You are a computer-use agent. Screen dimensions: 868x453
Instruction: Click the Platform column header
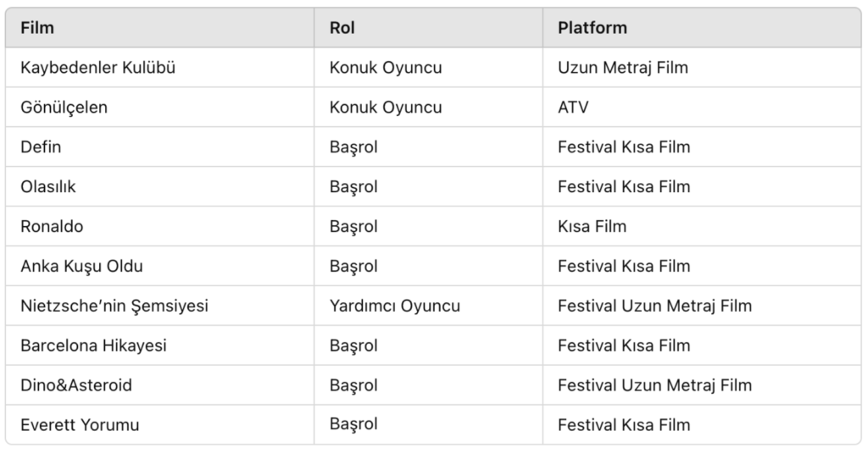pyautogui.click(x=593, y=28)
